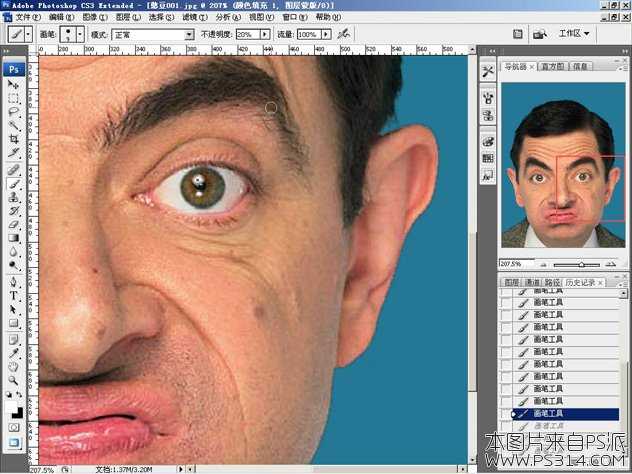Set history brush source on the highlighted 画笔工具 state
This screenshot has height=474, width=632.
click(x=506, y=414)
